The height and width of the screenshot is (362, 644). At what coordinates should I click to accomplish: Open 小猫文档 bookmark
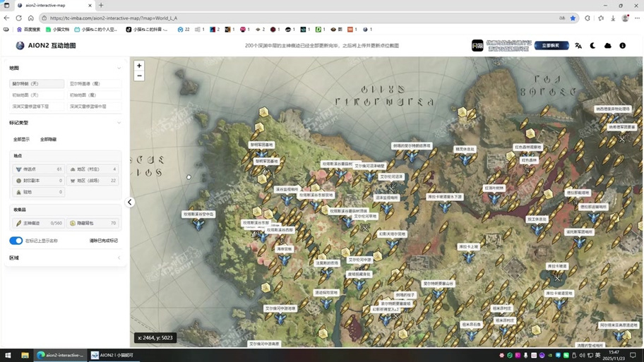pos(57,30)
